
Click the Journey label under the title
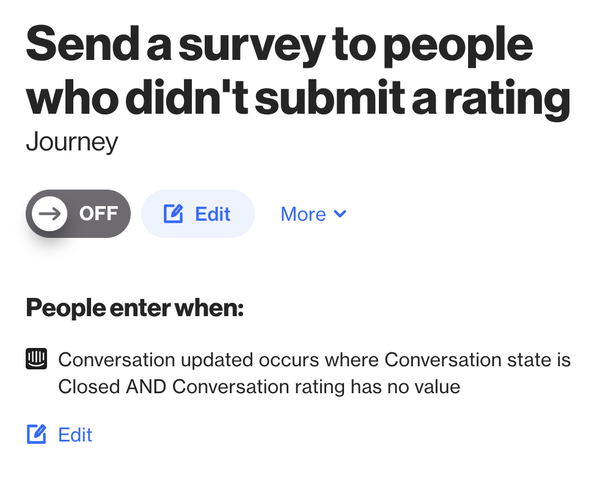point(72,142)
